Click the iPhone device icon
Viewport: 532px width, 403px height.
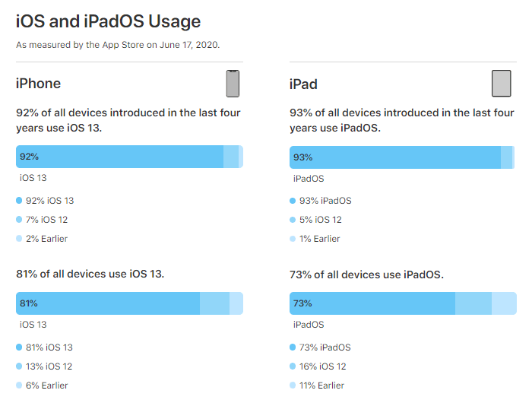233,84
